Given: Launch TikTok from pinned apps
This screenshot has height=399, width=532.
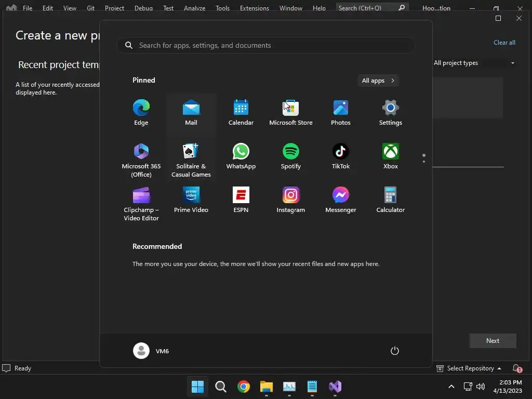Looking at the screenshot, I should pos(341,157).
